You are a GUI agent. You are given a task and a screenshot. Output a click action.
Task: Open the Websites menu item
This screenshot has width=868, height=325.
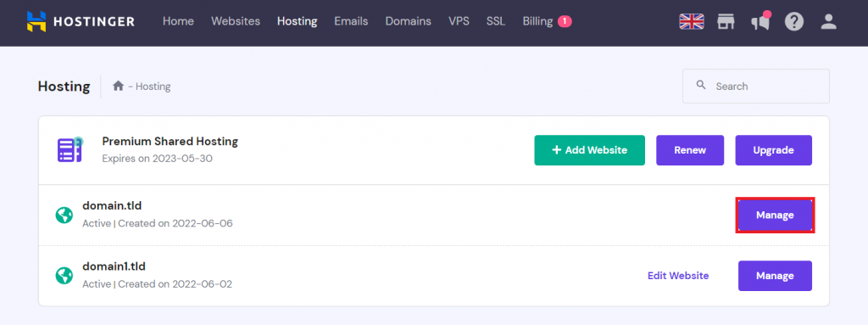coord(236,21)
